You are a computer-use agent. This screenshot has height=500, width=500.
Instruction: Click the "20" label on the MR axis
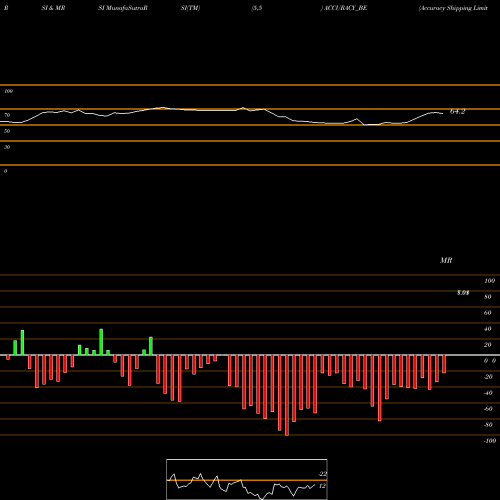488,345
